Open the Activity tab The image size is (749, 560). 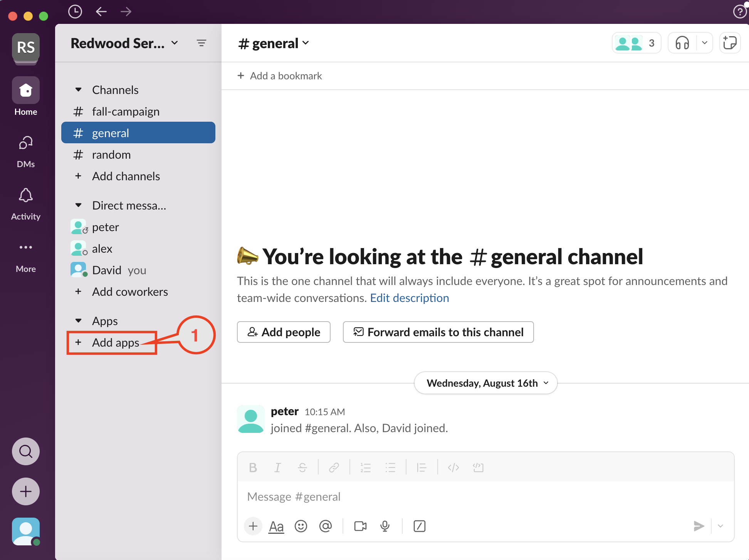pos(26,205)
